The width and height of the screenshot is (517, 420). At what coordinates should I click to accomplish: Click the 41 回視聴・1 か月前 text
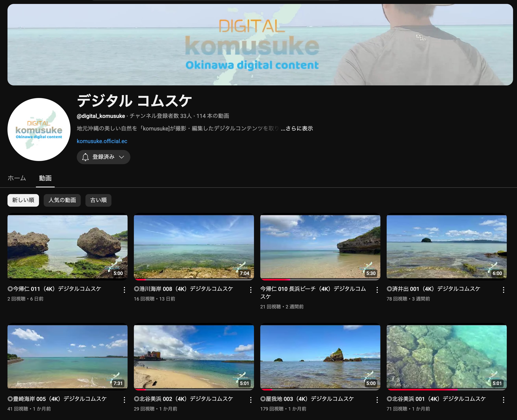coord(29,409)
